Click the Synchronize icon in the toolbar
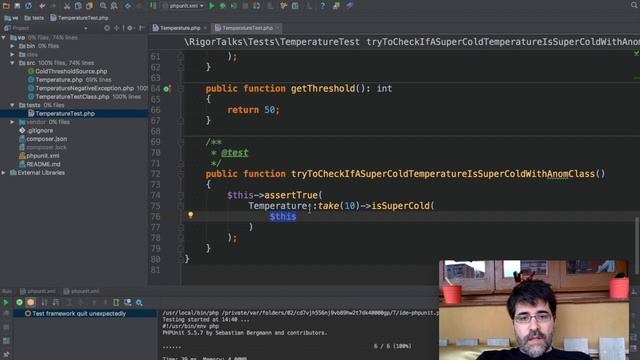 29,6
